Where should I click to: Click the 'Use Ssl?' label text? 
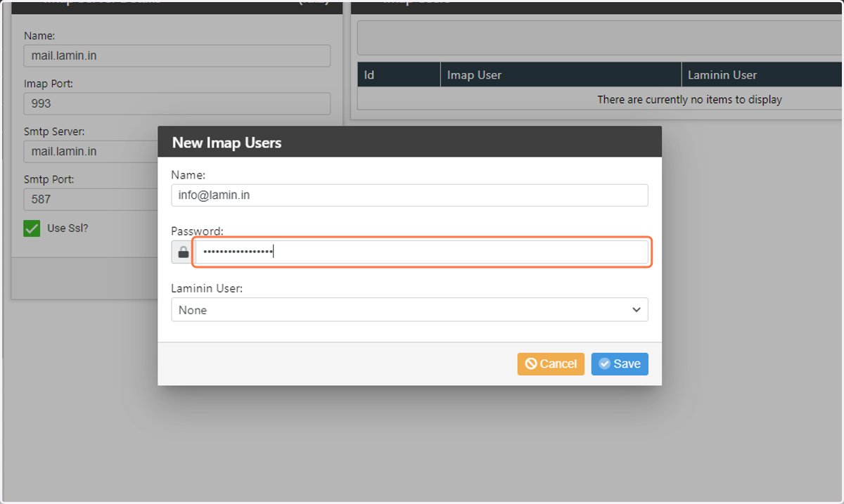click(x=68, y=228)
